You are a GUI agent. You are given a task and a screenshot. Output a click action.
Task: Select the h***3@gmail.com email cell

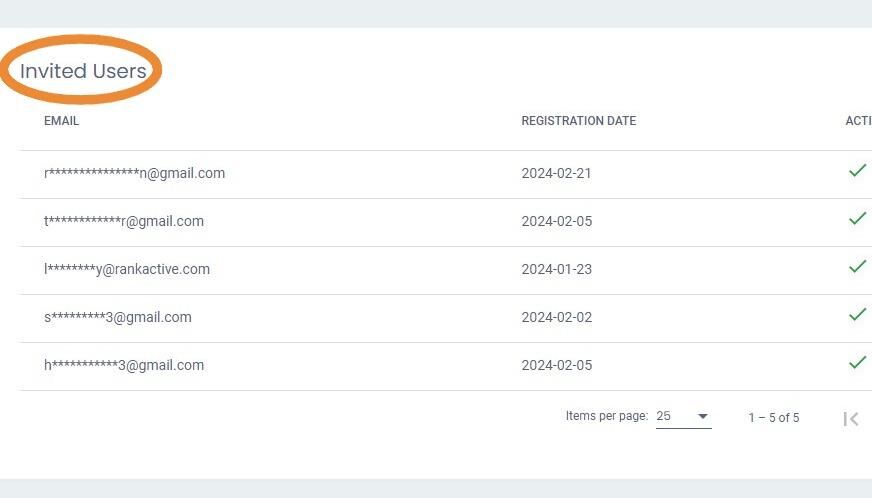[124, 365]
